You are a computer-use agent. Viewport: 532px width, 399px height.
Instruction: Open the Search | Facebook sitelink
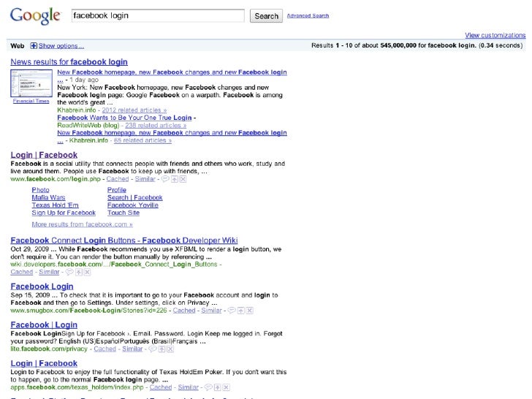[135, 197]
